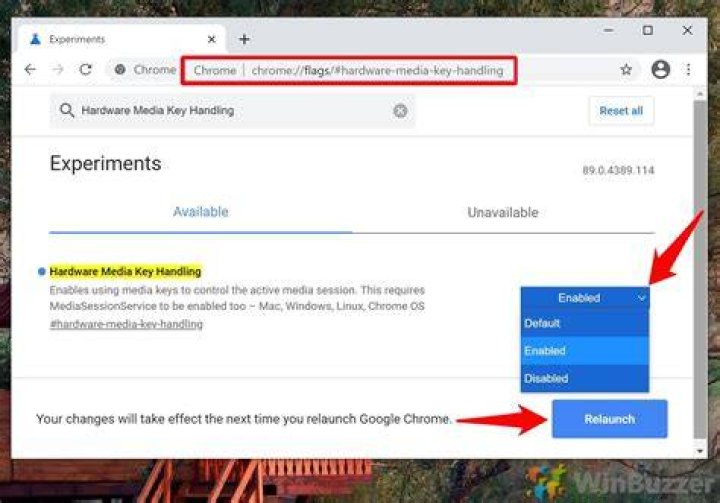Close the Chrome window

pos(687,30)
